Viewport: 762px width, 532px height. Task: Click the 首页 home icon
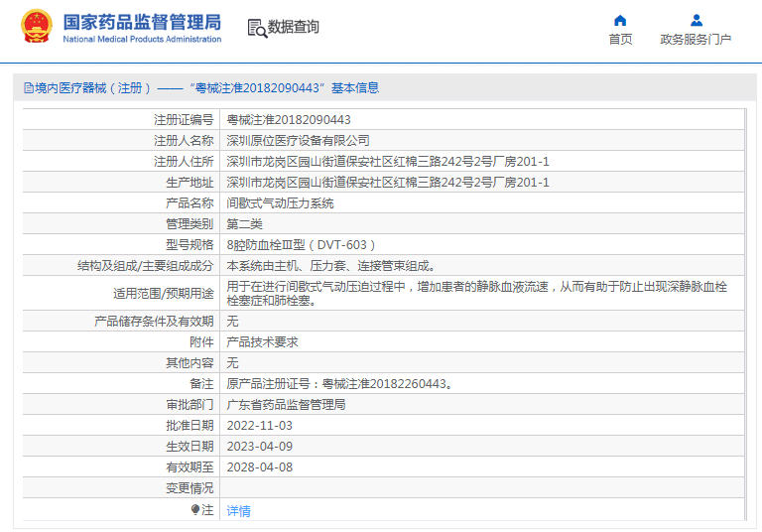(x=620, y=21)
